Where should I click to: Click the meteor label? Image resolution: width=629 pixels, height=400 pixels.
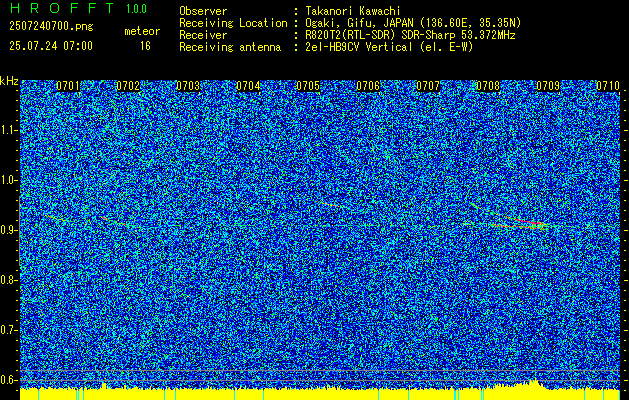click(x=142, y=31)
